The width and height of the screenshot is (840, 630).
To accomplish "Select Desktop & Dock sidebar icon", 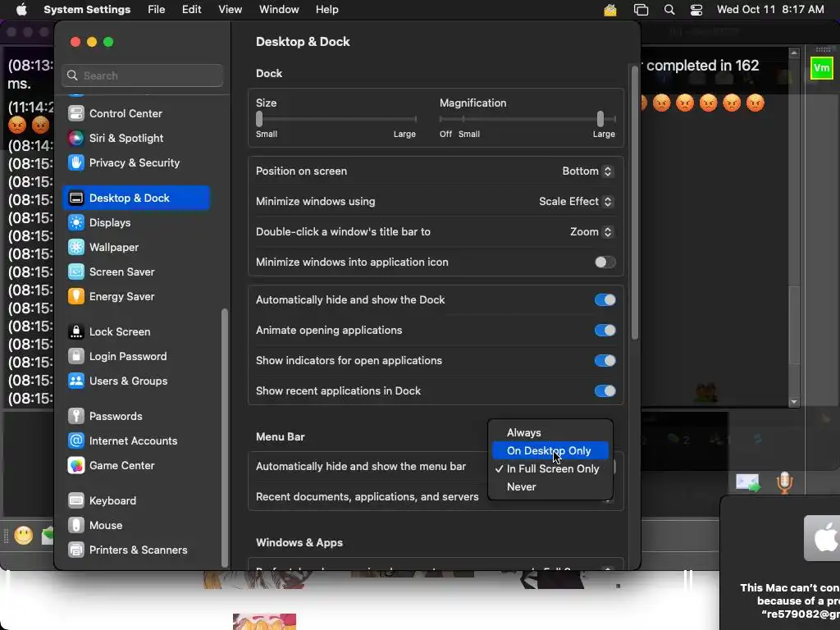I will click(76, 199).
